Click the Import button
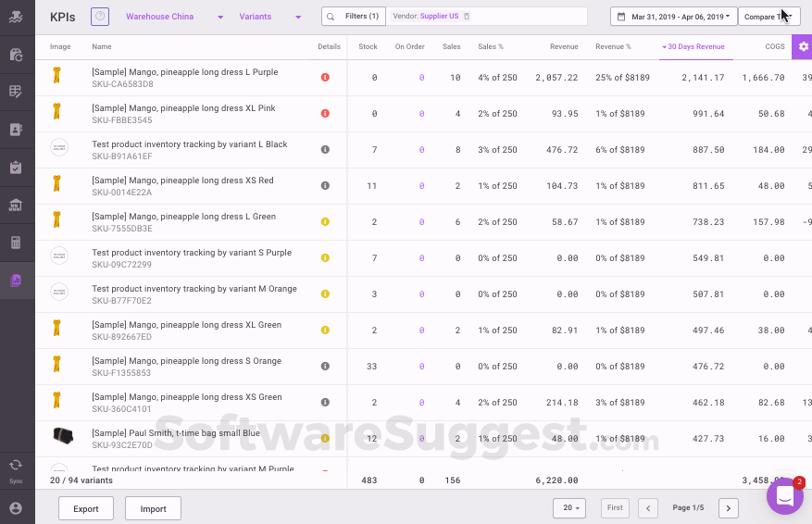This screenshot has width=812, height=524. pos(153,508)
